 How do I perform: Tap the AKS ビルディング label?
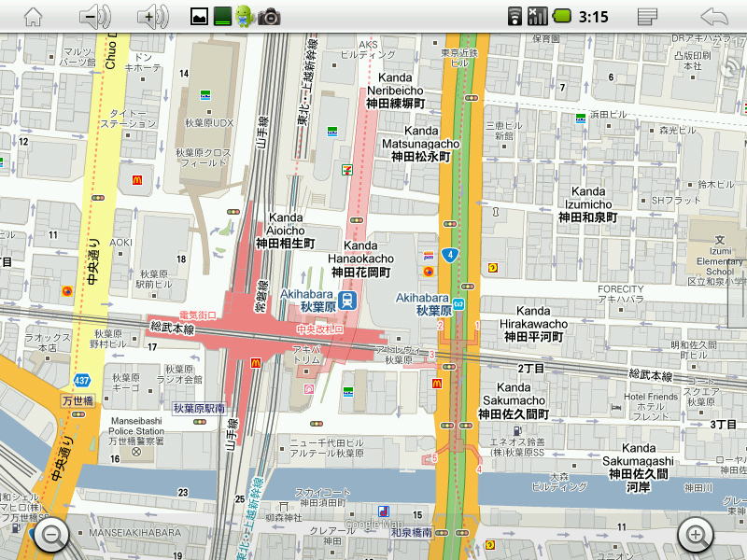click(x=368, y=49)
